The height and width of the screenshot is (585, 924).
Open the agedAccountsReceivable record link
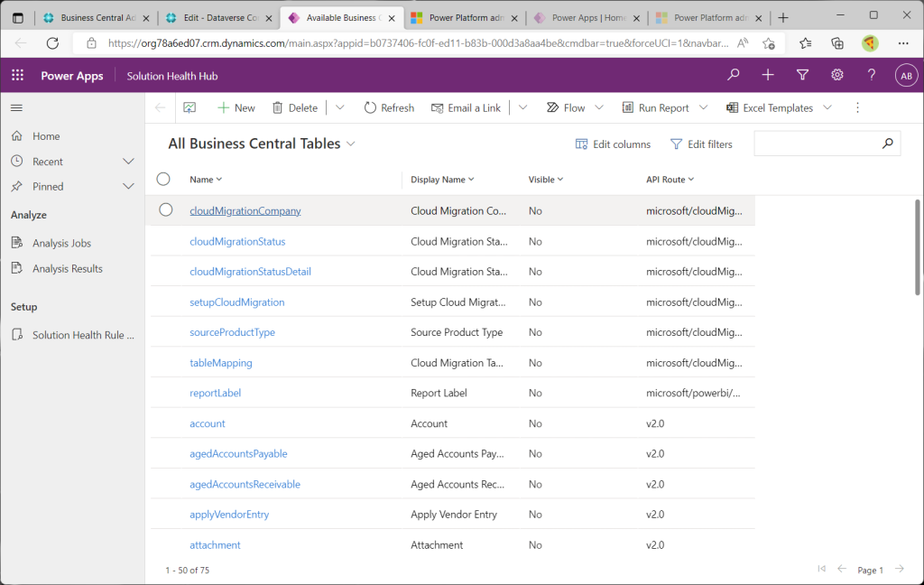pyautogui.click(x=245, y=484)
